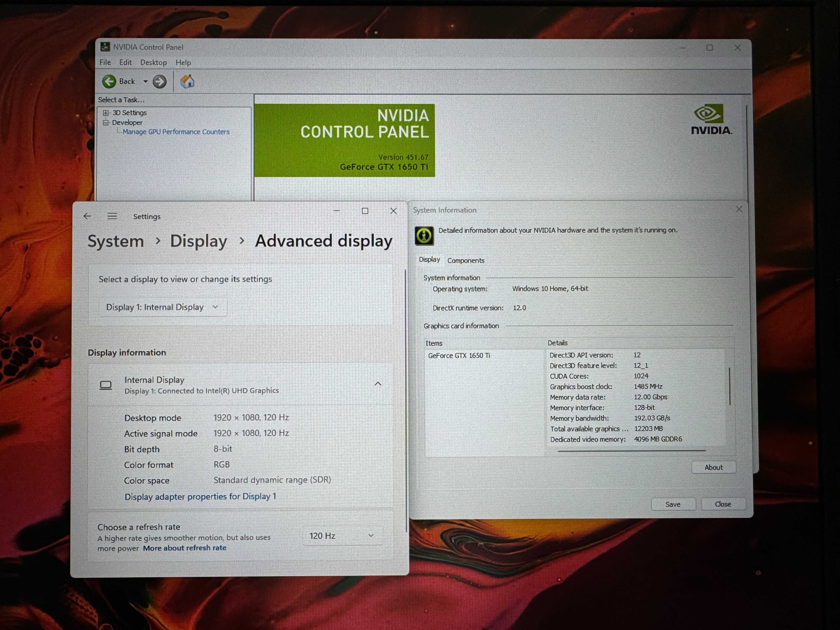Maximize the NVIDIA Control Panel window
The image size is (840, 630).
tap(709, 47)
